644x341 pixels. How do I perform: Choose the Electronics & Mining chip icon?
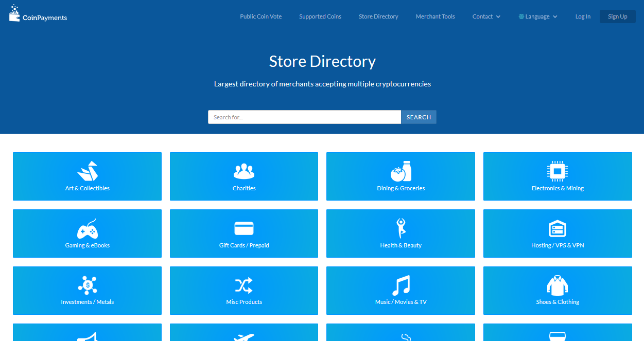coord(558,171)
